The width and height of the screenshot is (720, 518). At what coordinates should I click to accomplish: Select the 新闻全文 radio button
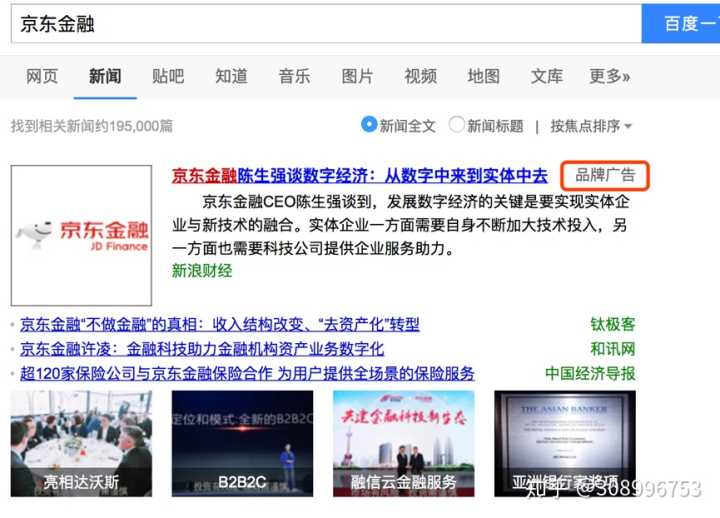369,124
